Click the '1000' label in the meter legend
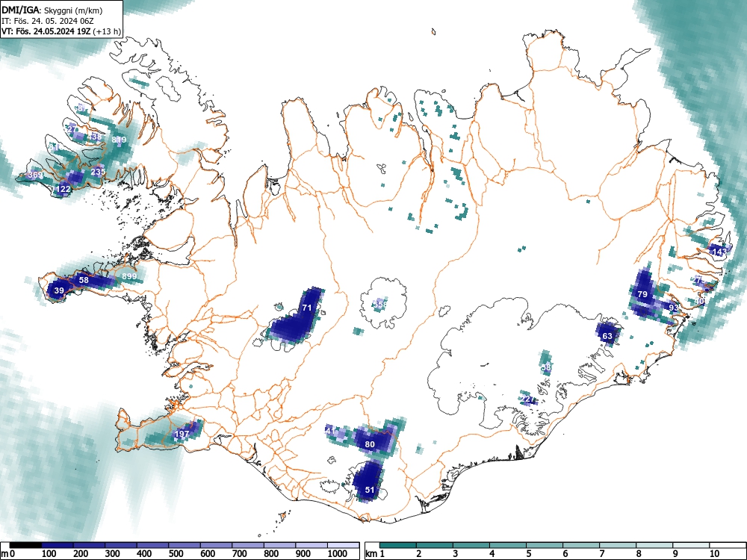Viewport: 747px width, 560px height. coord(337,554)
